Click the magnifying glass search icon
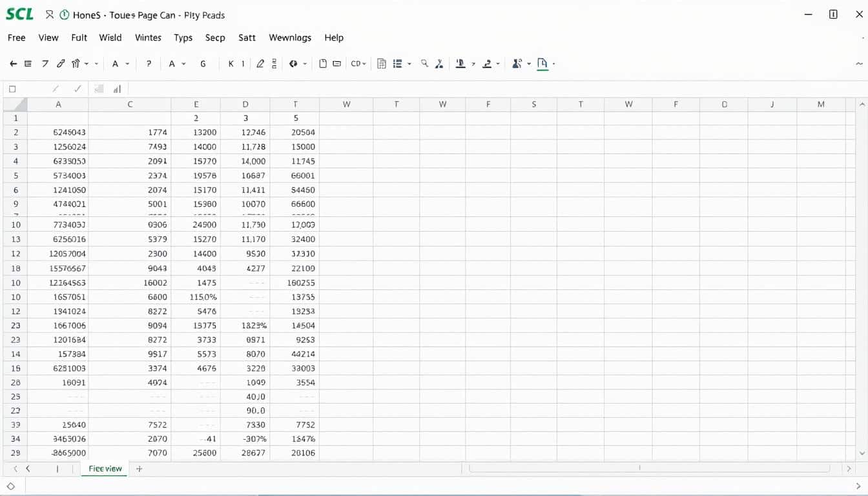Screen dimensions: 868x496 click(424, 63)
